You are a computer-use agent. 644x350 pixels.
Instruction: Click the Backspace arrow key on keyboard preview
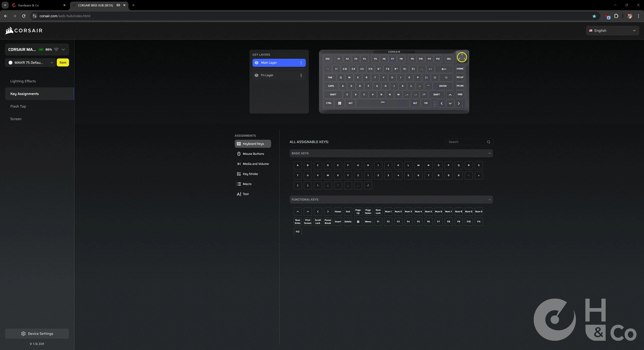coord(444,69)
